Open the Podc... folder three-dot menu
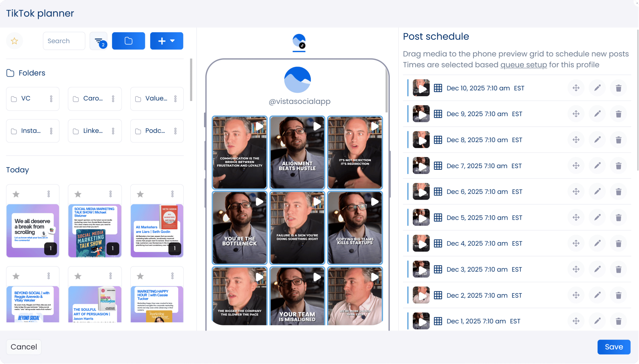 tap(175, 131)
